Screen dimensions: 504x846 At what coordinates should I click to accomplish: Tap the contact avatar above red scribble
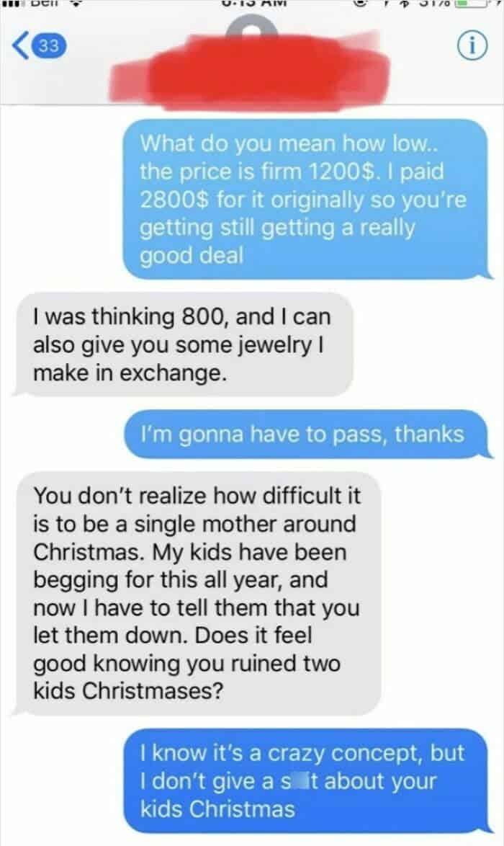(252, 25)
